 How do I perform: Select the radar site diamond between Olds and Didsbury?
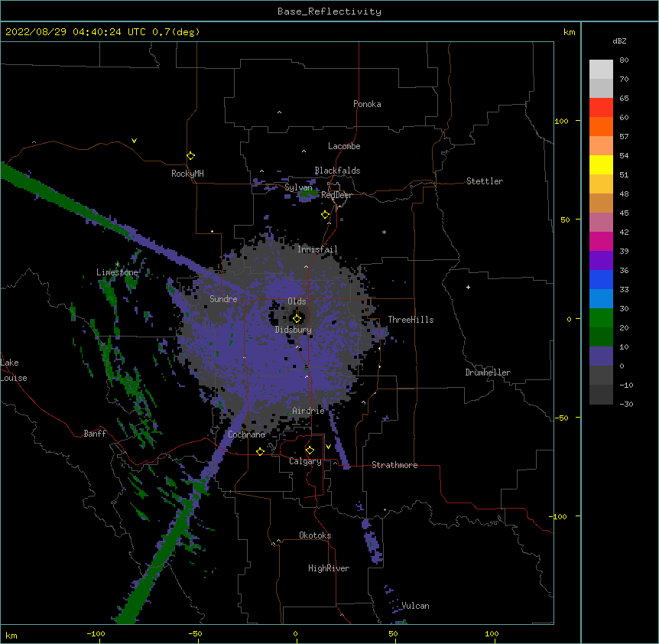pos(297,319)
